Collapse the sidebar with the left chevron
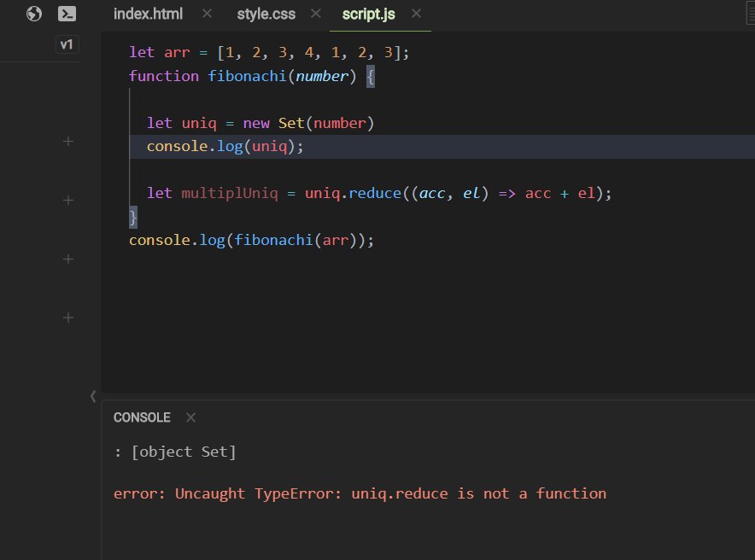 (x=93, y=396)
